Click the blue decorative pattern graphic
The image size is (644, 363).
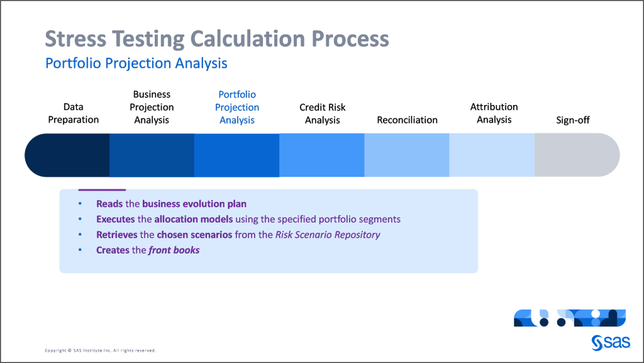(569, 318)
